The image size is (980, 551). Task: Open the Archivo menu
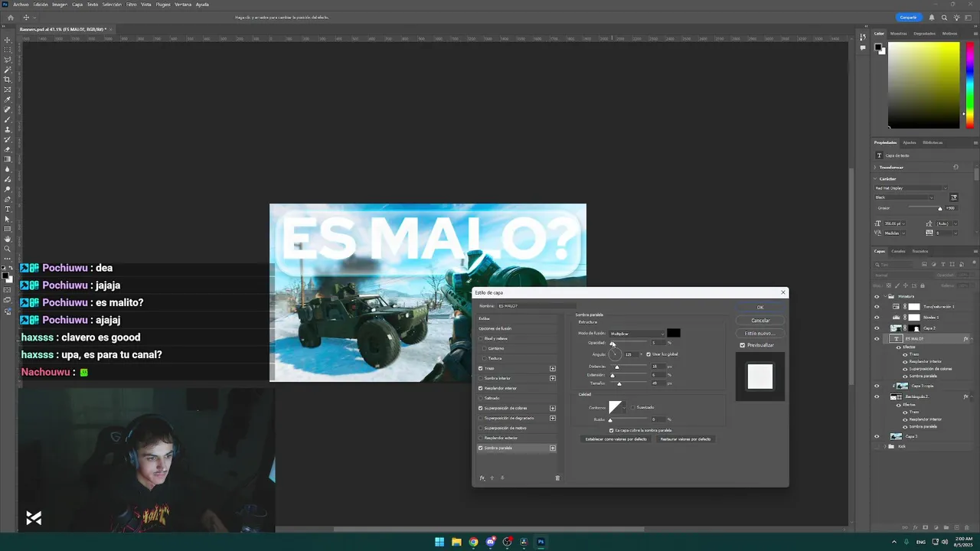[x=21, y=5]
